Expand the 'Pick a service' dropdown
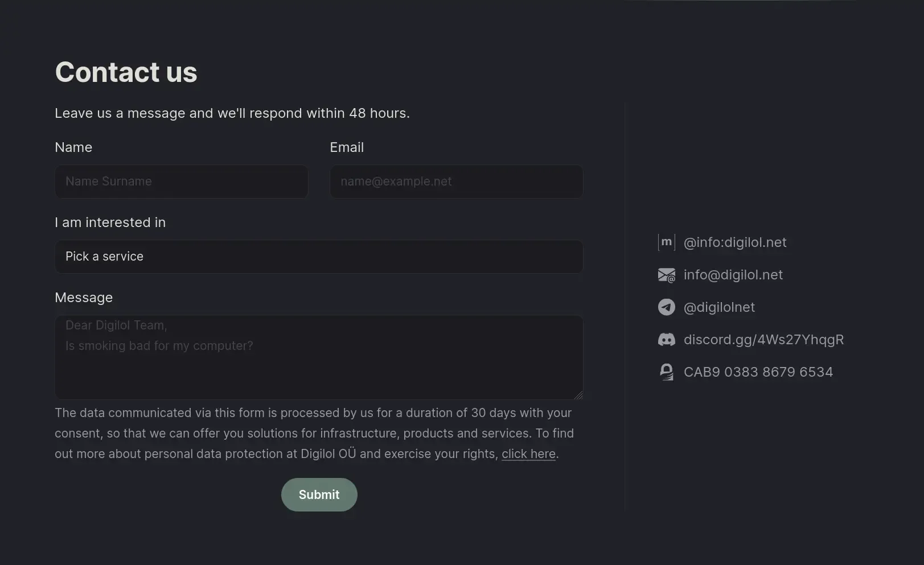Viewport: 924px width, 565px height. coord(319,257)
